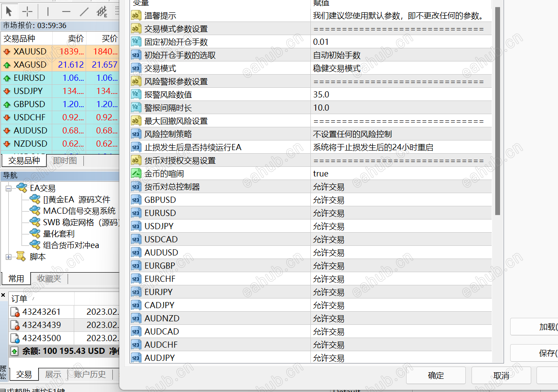Click the integer icon beside EURGBP

click(x=136, y=266)
